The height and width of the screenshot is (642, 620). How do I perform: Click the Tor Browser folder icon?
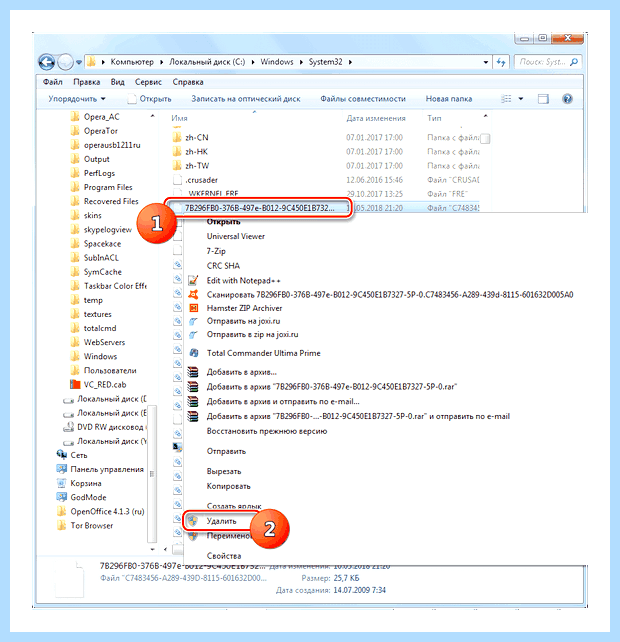tap(61, 525)
